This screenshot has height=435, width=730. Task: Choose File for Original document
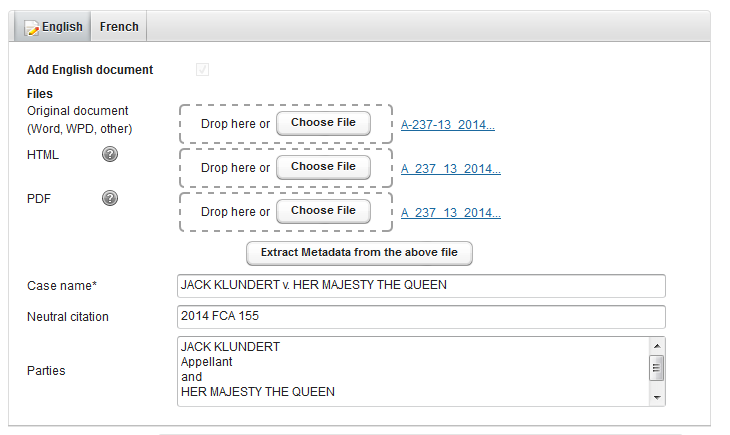(323, 123)
